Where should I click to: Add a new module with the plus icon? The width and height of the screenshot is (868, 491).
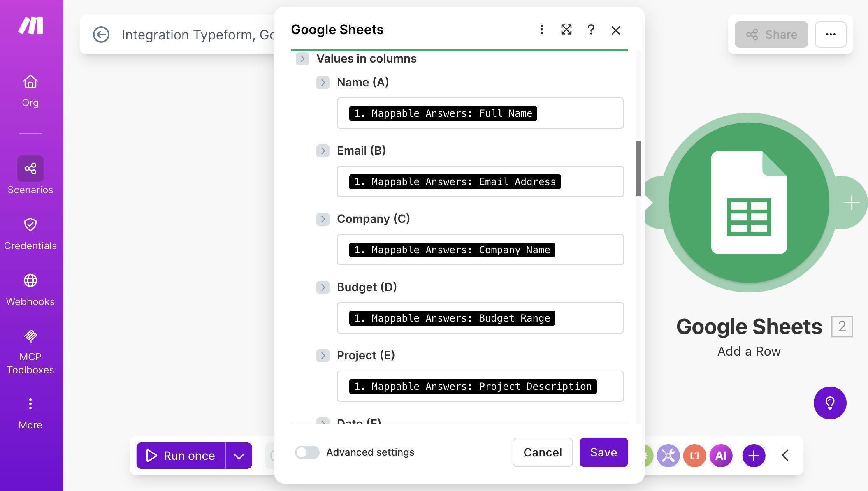[x=753, y=455]
